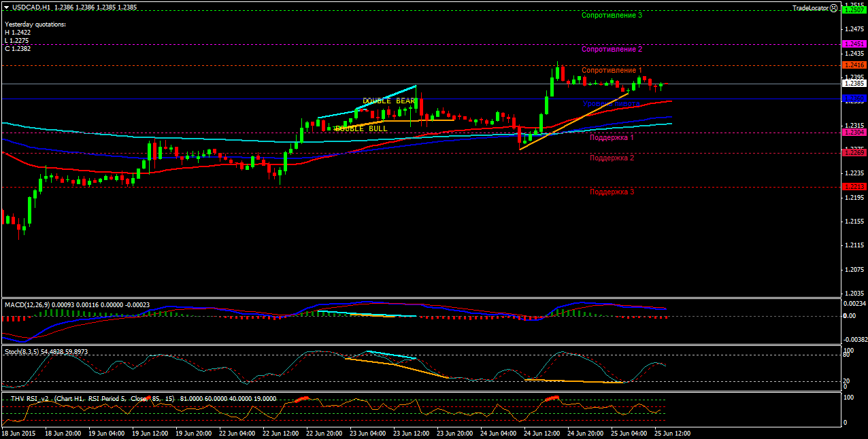Click the orange 1.2416 price tag
Screen dimensions: 868x439
854,65
